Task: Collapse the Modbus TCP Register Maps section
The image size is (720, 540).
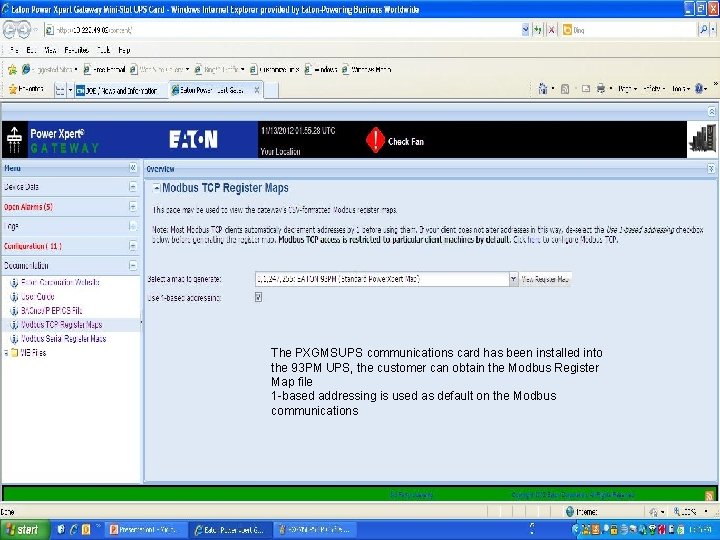Action: [x=157, y=188]
